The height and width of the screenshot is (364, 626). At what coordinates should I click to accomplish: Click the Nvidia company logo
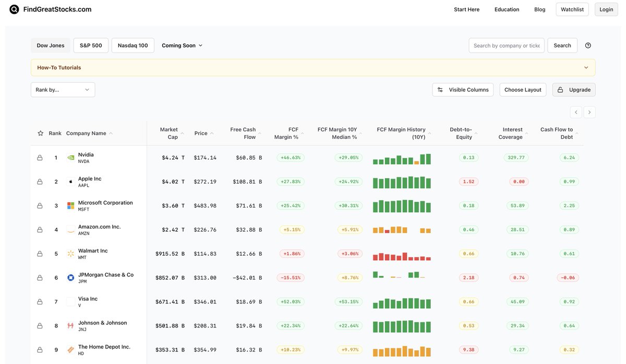[x=71, y=157]
